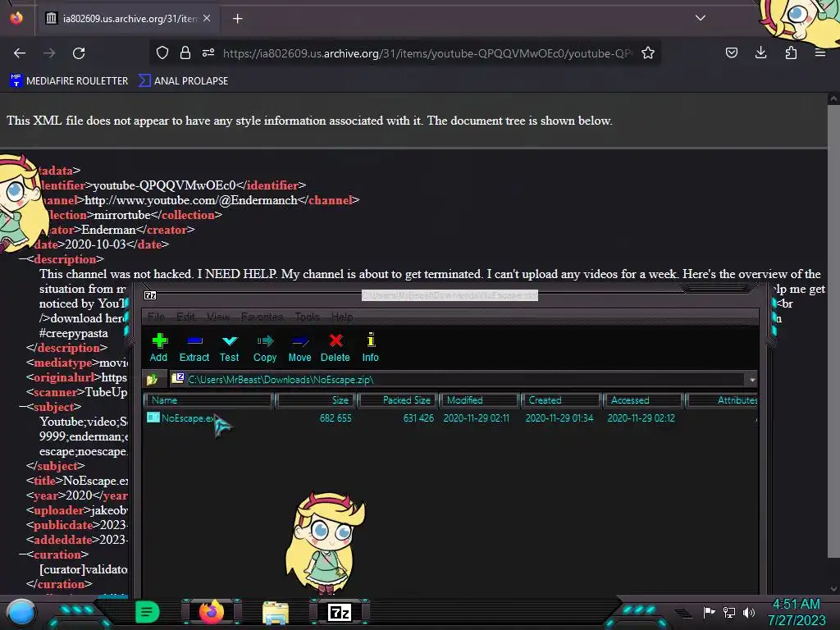The height and width of the screenshot is (630, 840).
Task: Click the 7-Zip Copy button
Action: click(x=265, y=348)
